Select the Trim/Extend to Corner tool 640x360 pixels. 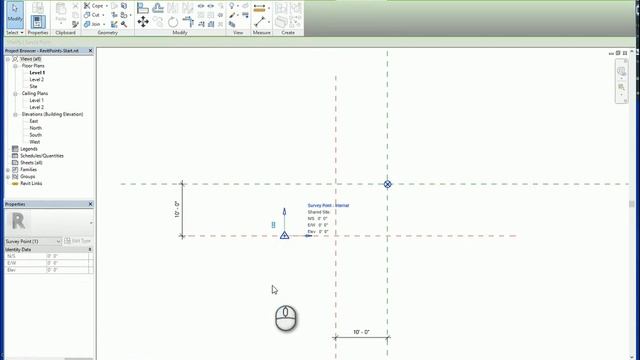pyautogui.click(x=188, y=22)
